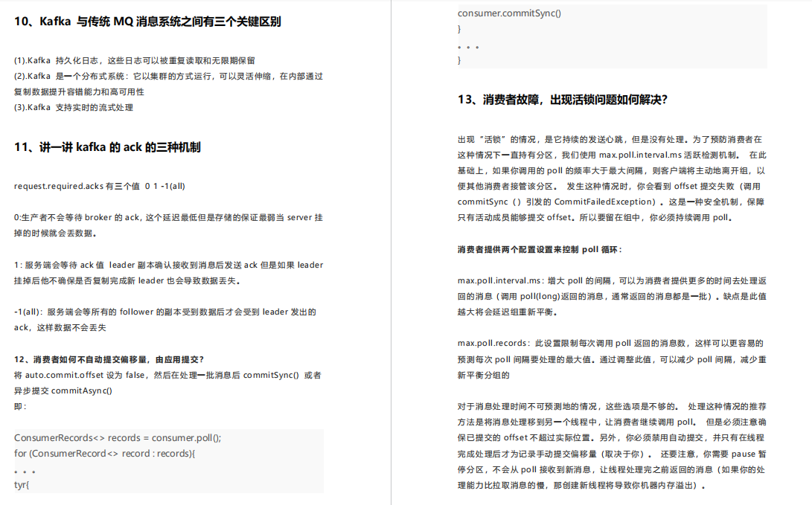This screenshot has width=812, height=505.
Task: Click line starting '保已提交的 offset 不超过实际位置'
Action: 610,438
